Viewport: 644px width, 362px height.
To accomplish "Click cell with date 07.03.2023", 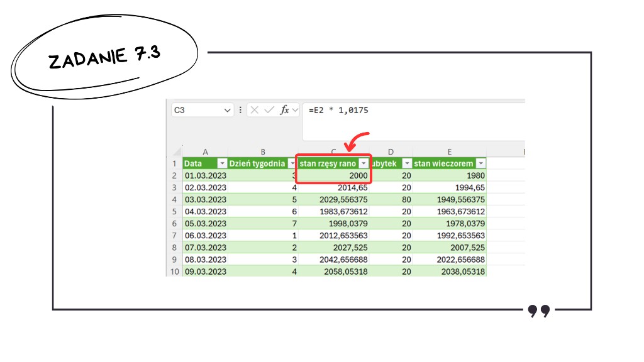I will 205,248.
